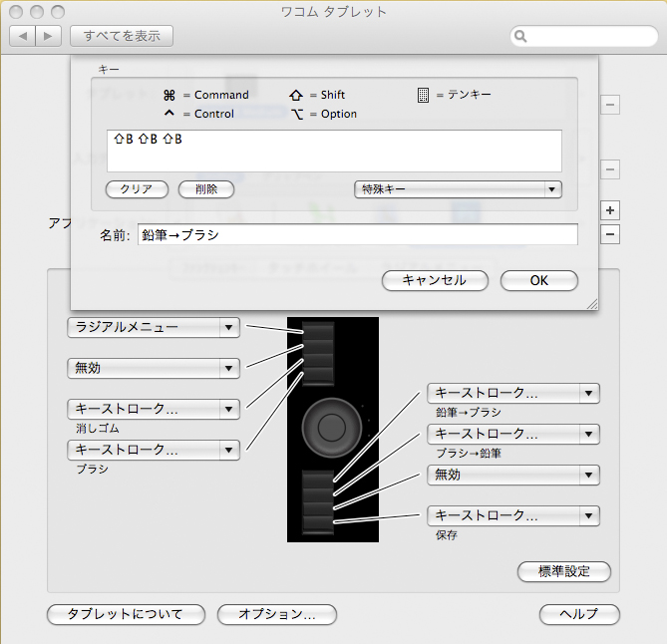
Task: Click the 名前 text field
Action: 357,234
